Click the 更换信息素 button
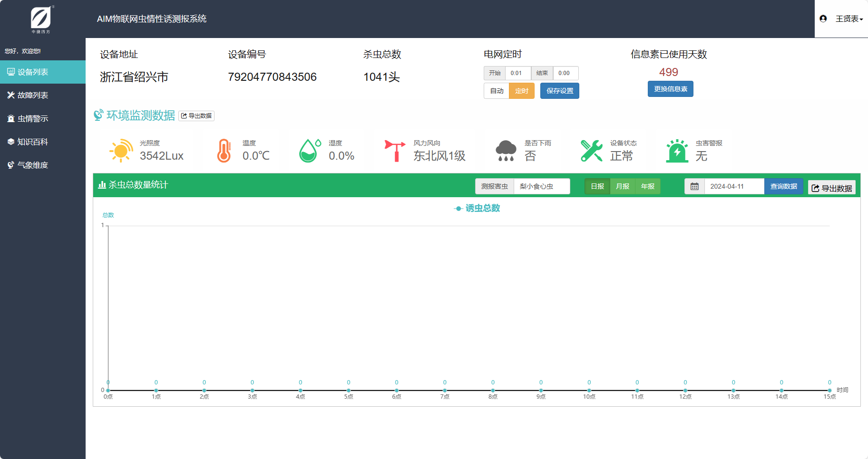This screenshot has height=459, width=868. 671,89
